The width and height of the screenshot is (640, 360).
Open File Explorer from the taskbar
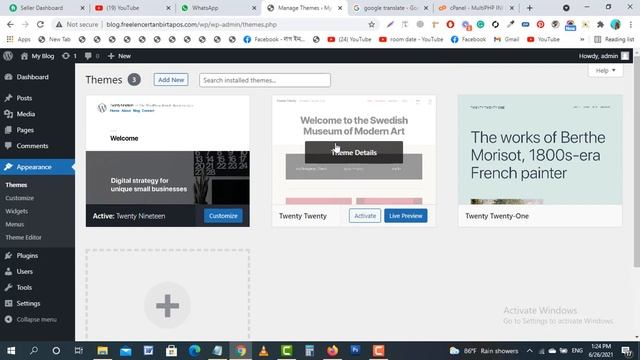coord(102,351)
